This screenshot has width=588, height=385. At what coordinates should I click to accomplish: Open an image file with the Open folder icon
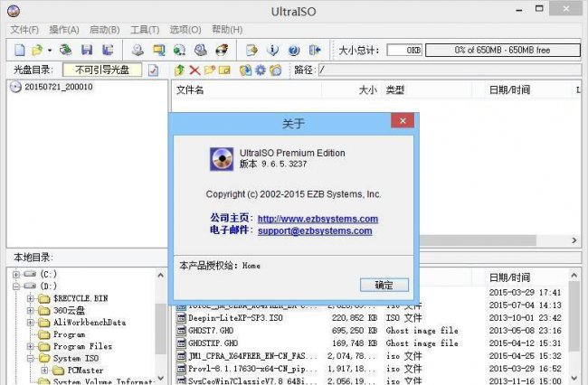click(37, 51)
